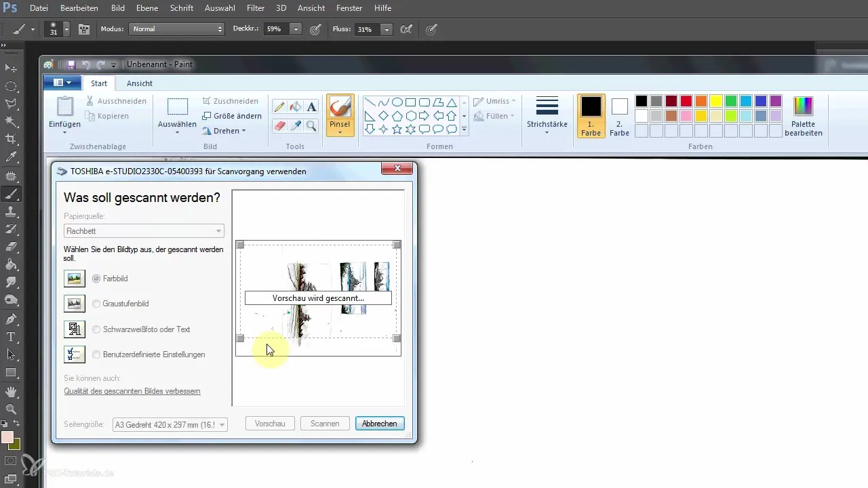Open the Bearbeiten menu
This screenshot has width=868, height=488.
tap(79, 8)
